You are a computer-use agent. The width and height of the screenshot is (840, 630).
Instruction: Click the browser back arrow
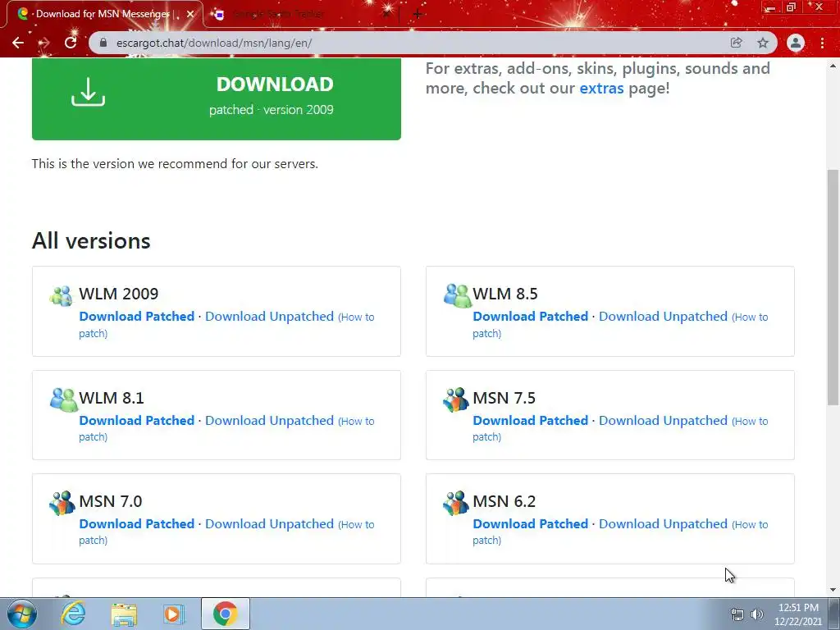(18, 43)
